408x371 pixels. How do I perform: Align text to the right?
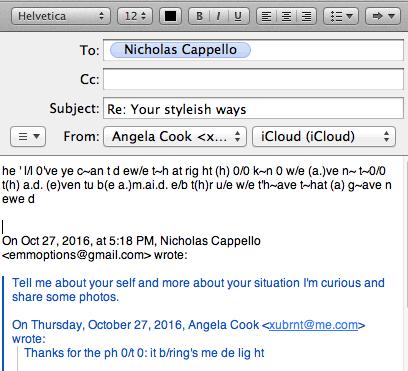[x=306, y=16]
